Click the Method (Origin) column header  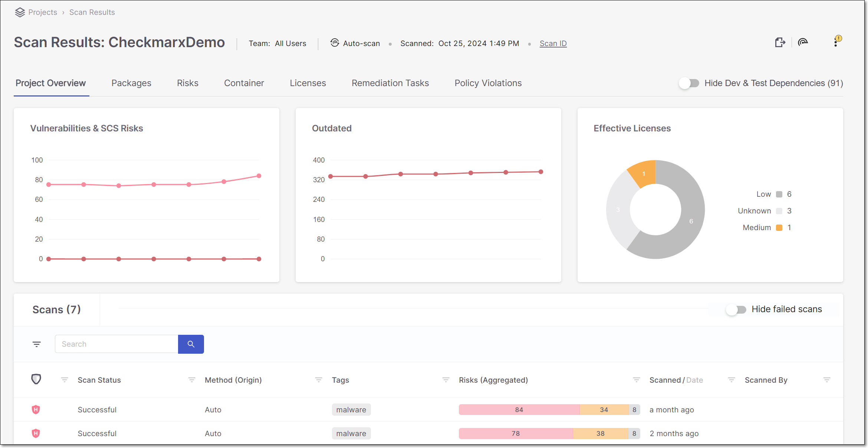coord(233,380)
